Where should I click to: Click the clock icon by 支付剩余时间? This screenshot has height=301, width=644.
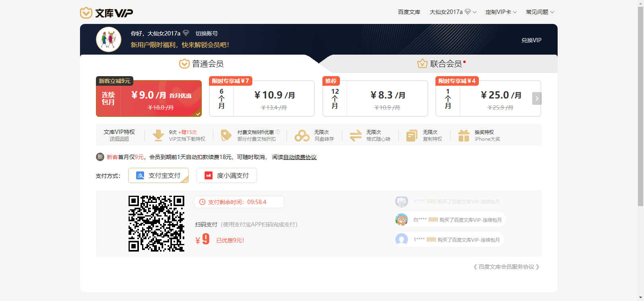coord(202,202)
